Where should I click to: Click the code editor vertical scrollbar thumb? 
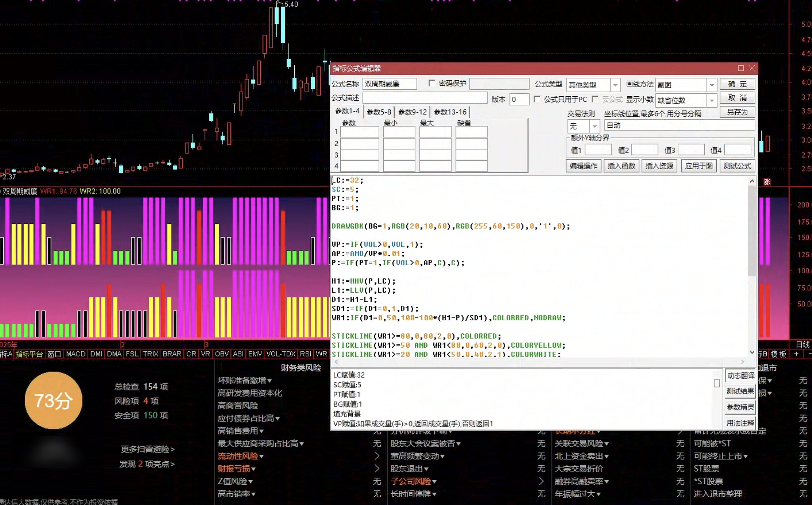pos(752,231)
